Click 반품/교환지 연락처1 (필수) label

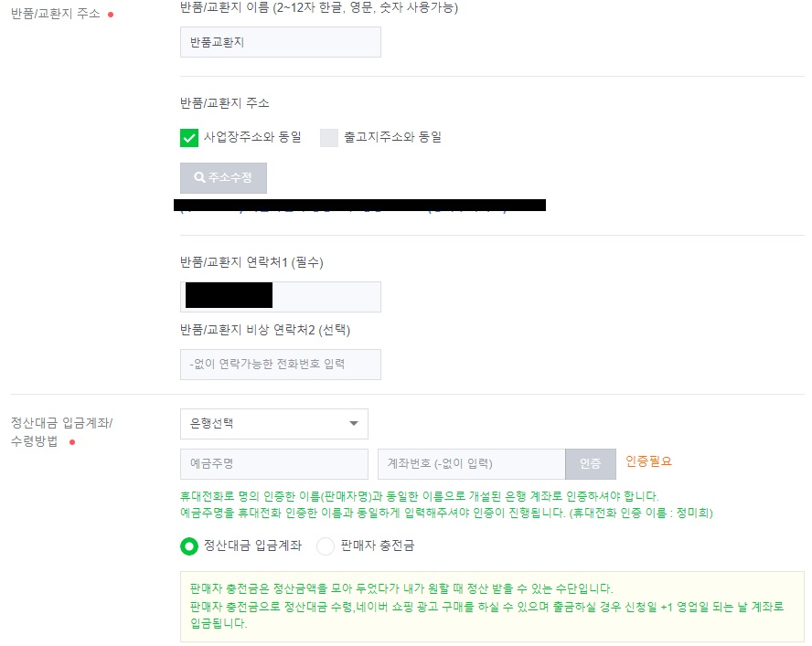tap(251, 262)
